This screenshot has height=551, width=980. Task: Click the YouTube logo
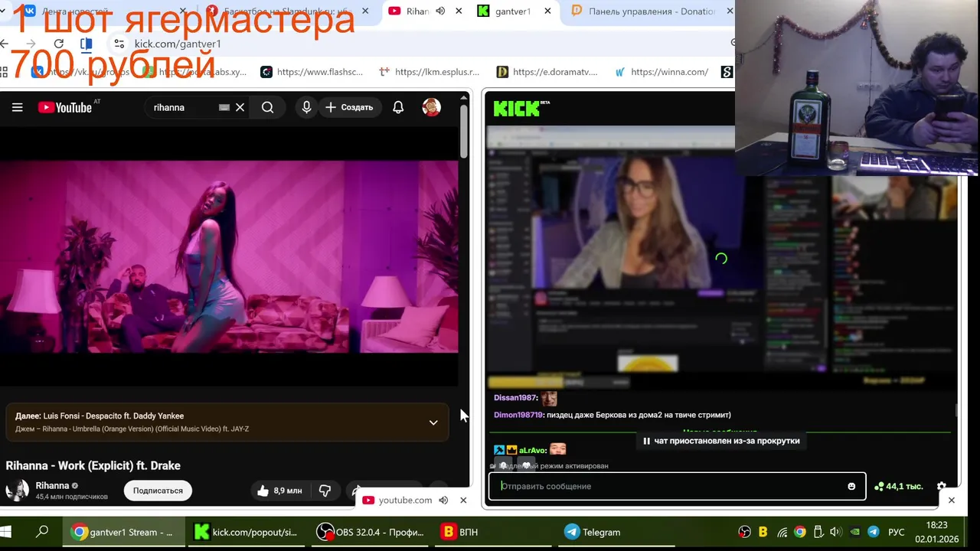tap(65, 108)
